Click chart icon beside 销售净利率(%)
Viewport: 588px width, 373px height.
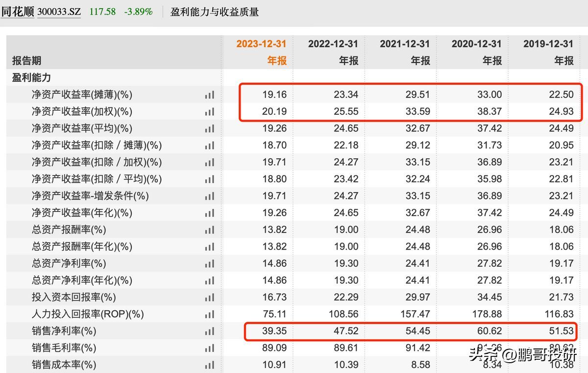[x=210, y=331]
